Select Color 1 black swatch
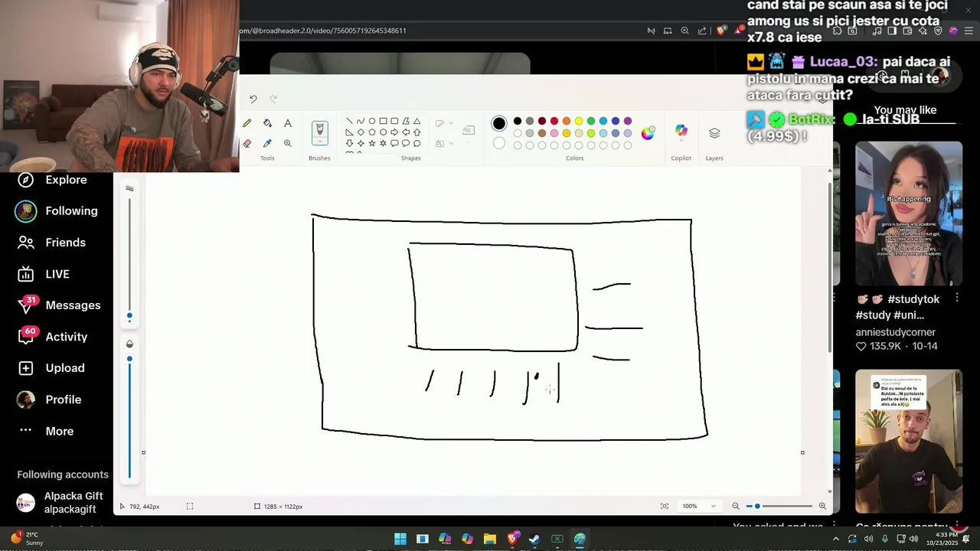 coord(499,123)
